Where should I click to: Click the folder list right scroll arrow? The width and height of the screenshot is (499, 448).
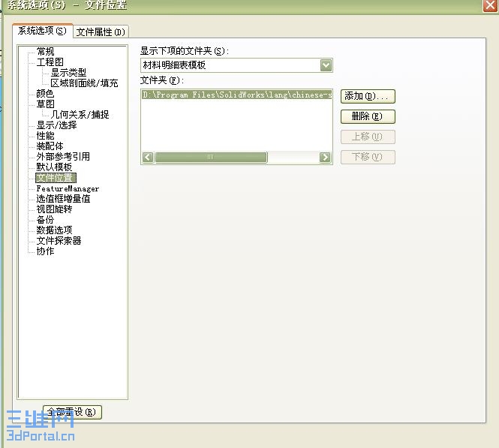(325, 157)
